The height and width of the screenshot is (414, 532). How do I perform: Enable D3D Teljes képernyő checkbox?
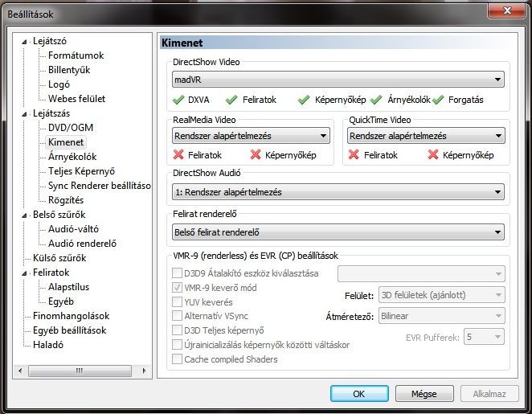click(x=177, y=330)
